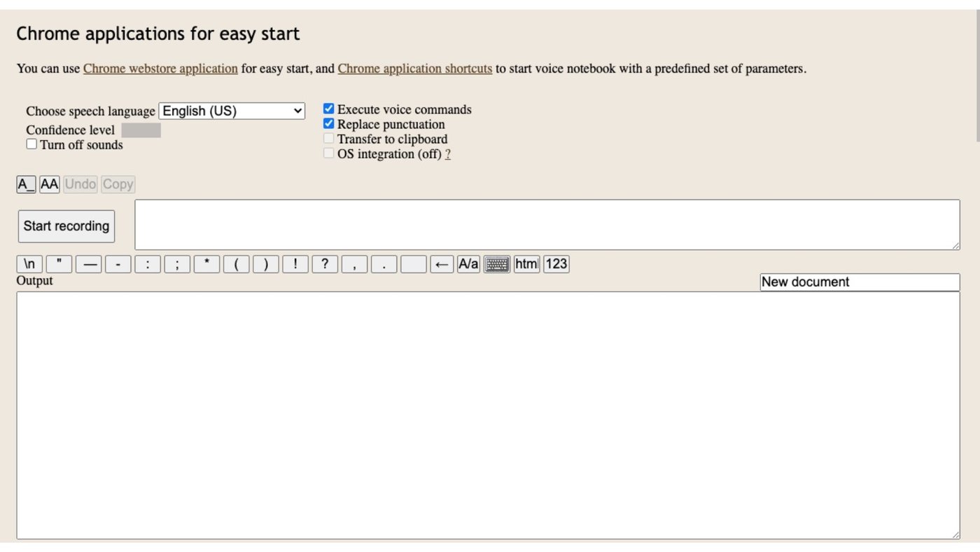The width and height of the screenshot is (980, 552).
Task: Click the AA capitalize icon
Action: [49, 185]
